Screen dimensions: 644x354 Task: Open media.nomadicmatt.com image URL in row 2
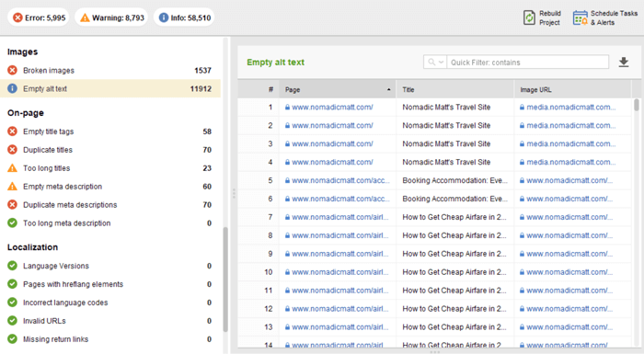coord(571,126)
